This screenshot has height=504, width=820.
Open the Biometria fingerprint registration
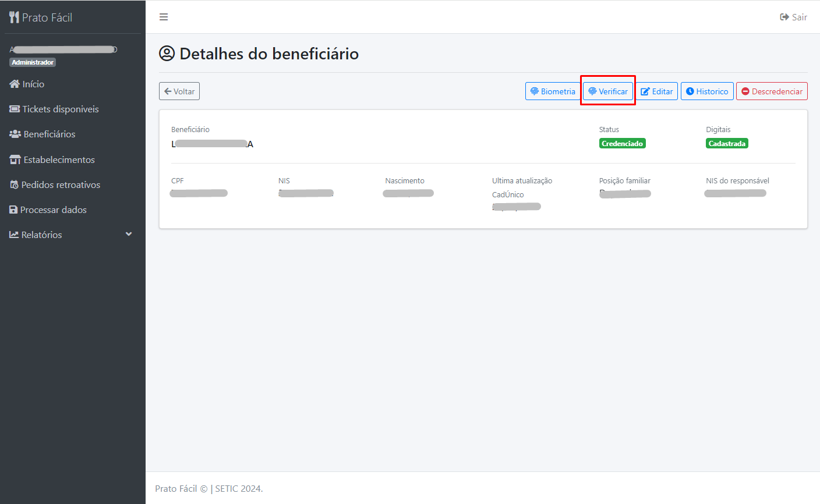pyautogui.click(x=553, y=91)
